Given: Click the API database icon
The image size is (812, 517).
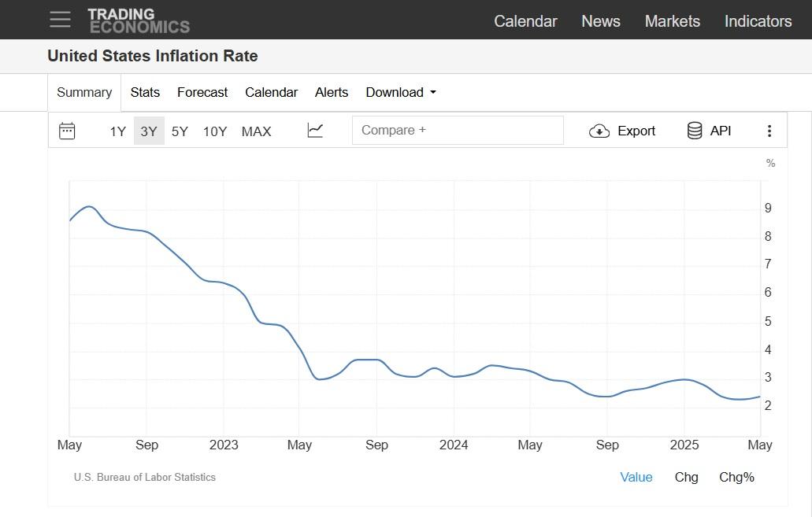Looking at the screenshot, I should 695,131.
